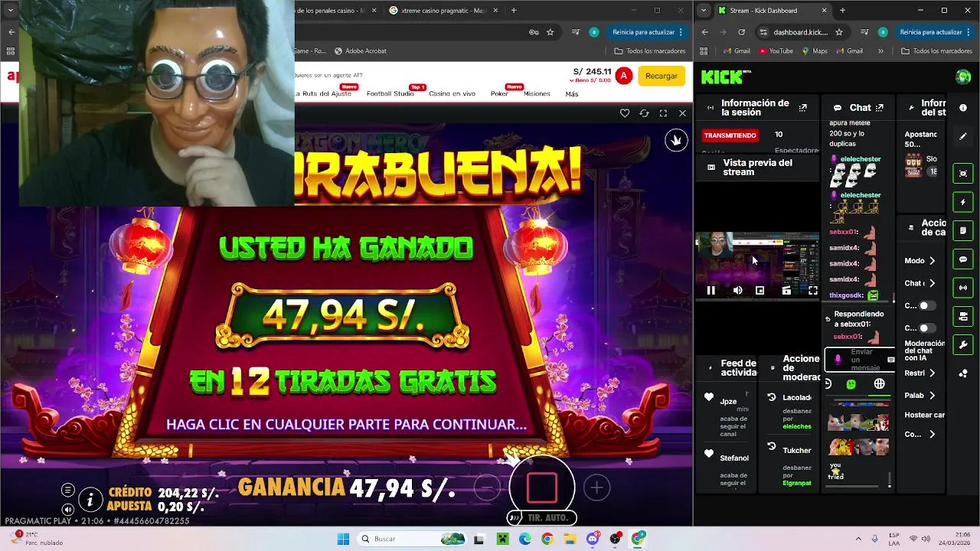Toggle the first chat action switch

click(927, 305)
